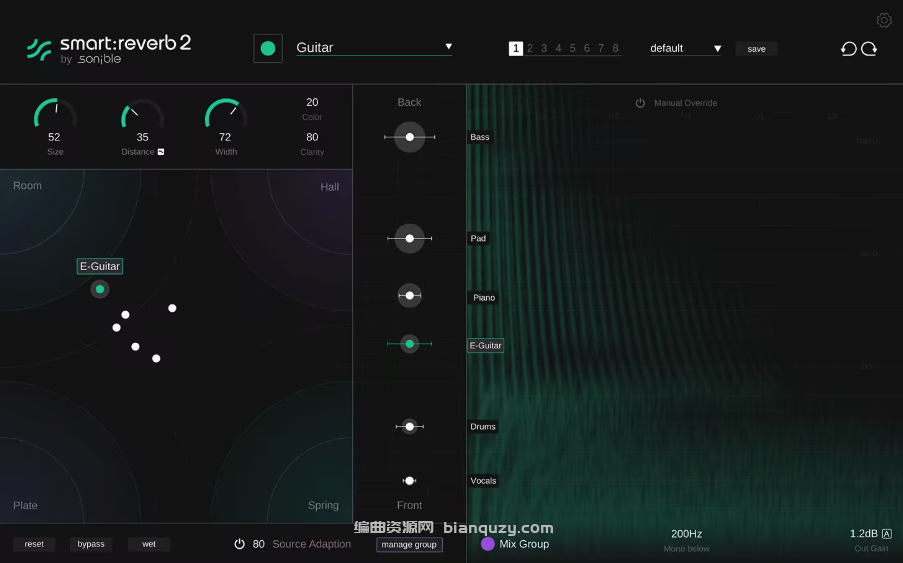Select state slot 5
The image size is (903, 563).
tap(572, 48)
